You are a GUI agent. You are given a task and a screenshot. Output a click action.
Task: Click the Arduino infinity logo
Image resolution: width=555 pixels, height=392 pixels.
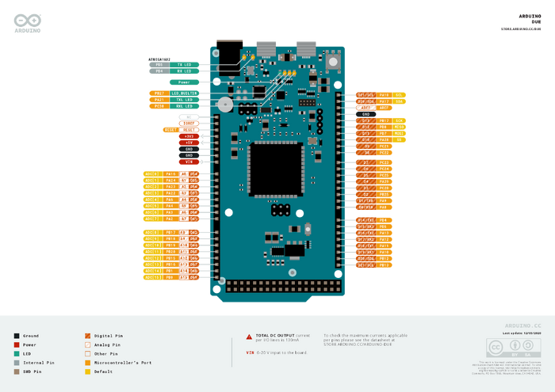pyautogui.click(x=27, y=21)
